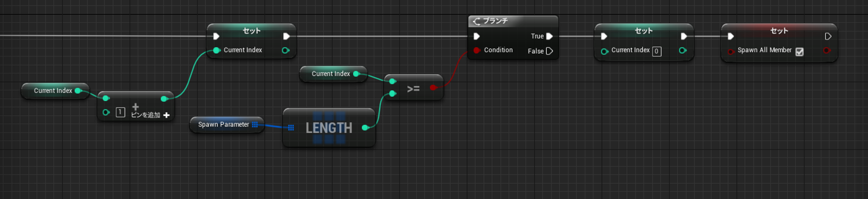Select the >= comparison node
The image size is (868, 199).
[x=413, y=88]
